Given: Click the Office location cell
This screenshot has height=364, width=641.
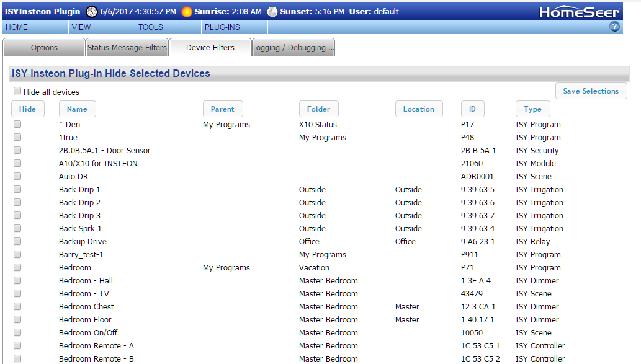Looking at the screenshot, I should click(x=405, y=241).
